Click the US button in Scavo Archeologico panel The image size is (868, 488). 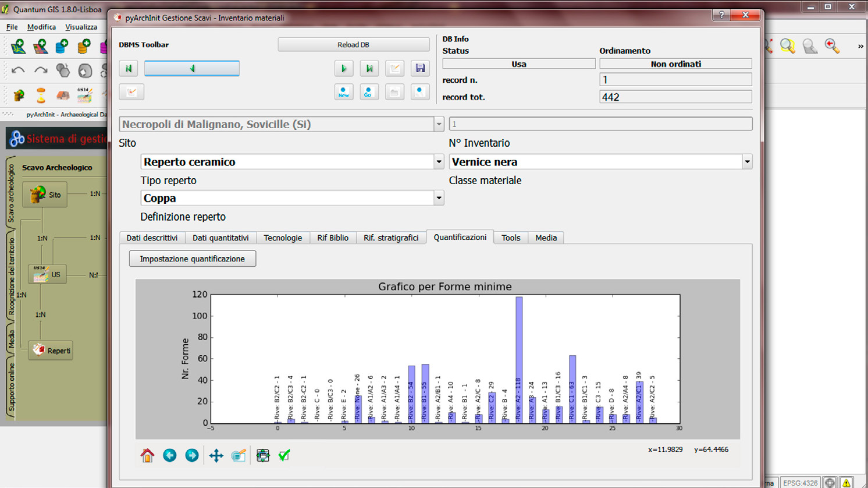tap(47, 274)
